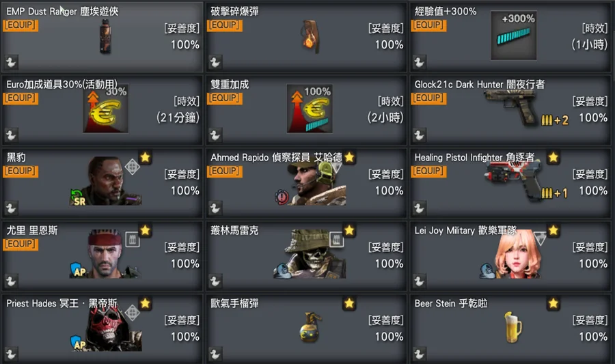Select the Beer Stein mug icon

click(512, 327)
